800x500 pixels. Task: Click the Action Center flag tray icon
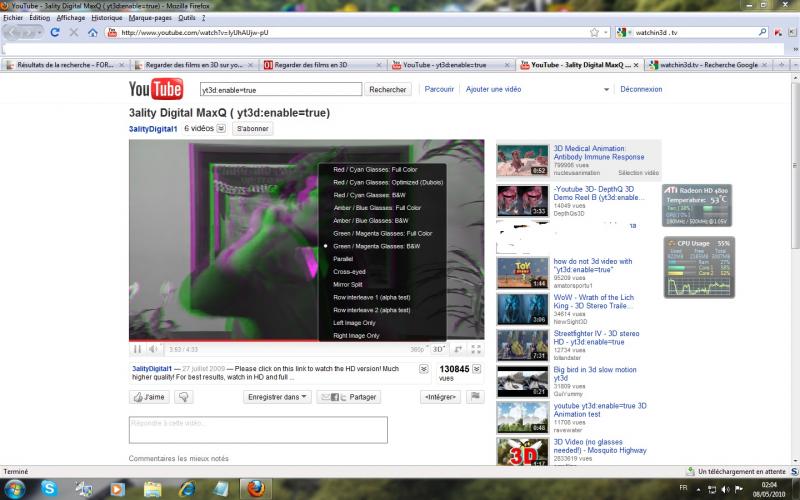738,489
